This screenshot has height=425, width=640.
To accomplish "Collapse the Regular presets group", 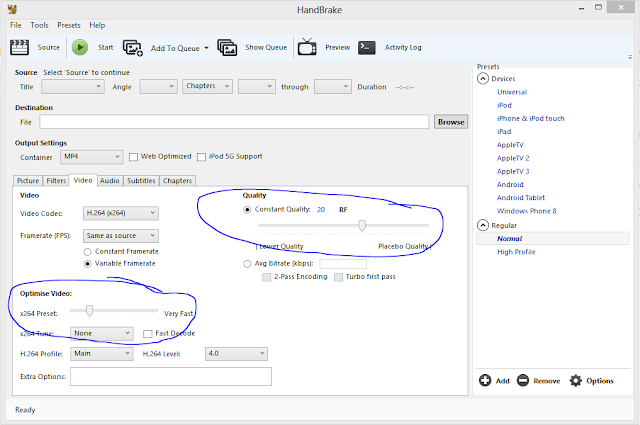I will click(483, 225).
